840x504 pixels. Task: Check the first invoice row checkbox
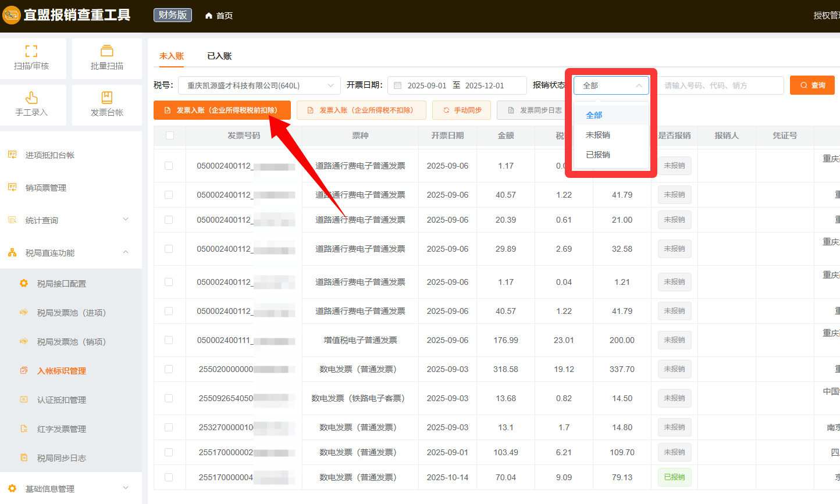pyautogui.click(x=169, y=166)
